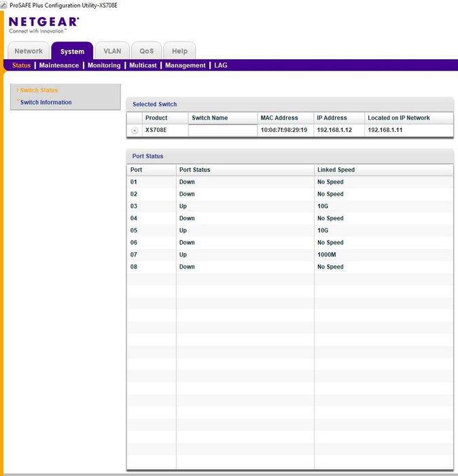The image size is (458, 476).
Task: Click the Port Status column header
Action: point(245,170)
